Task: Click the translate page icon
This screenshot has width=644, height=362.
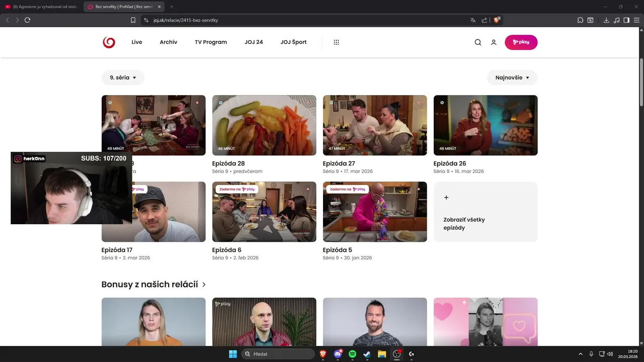Action: pos(473,20)
